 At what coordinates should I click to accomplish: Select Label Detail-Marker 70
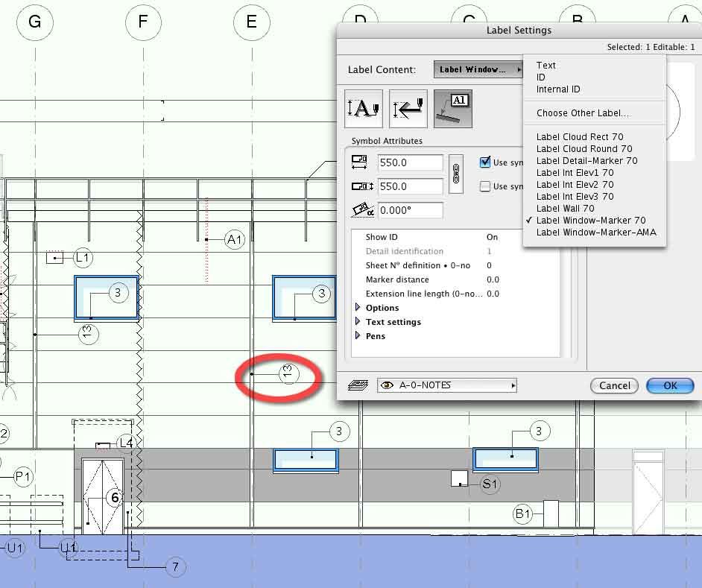586,161
